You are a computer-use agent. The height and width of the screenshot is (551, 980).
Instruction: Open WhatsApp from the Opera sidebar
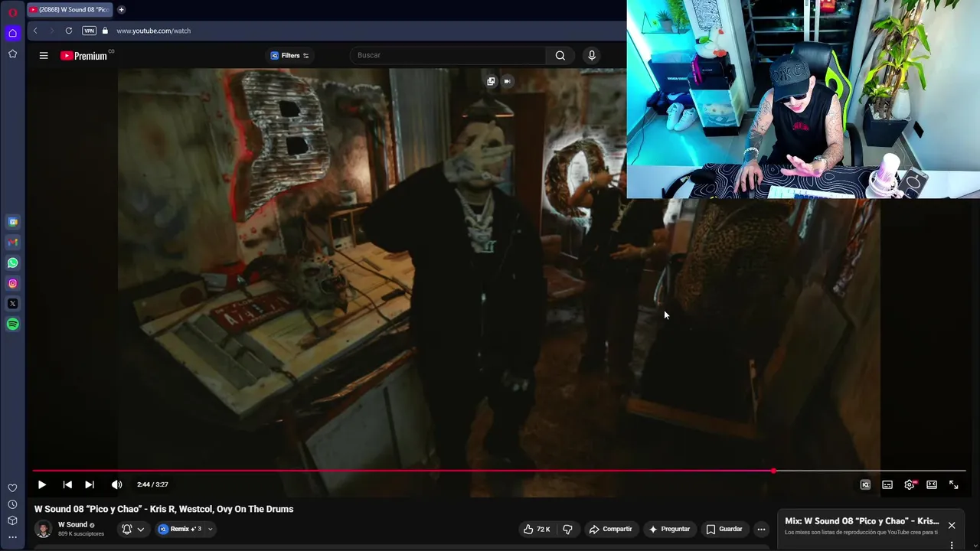click(x=12, y=262)
